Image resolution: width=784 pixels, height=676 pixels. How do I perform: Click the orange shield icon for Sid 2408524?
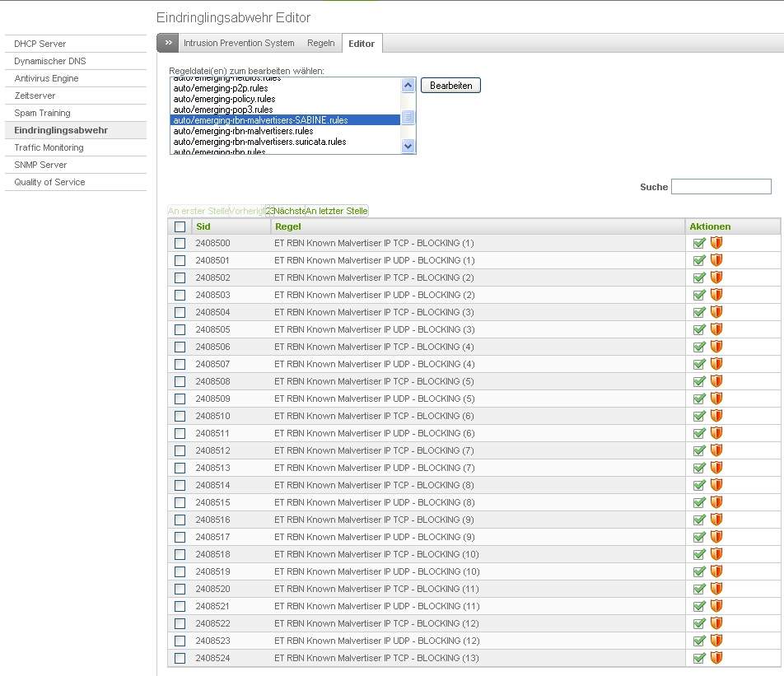tap(716, 658)
